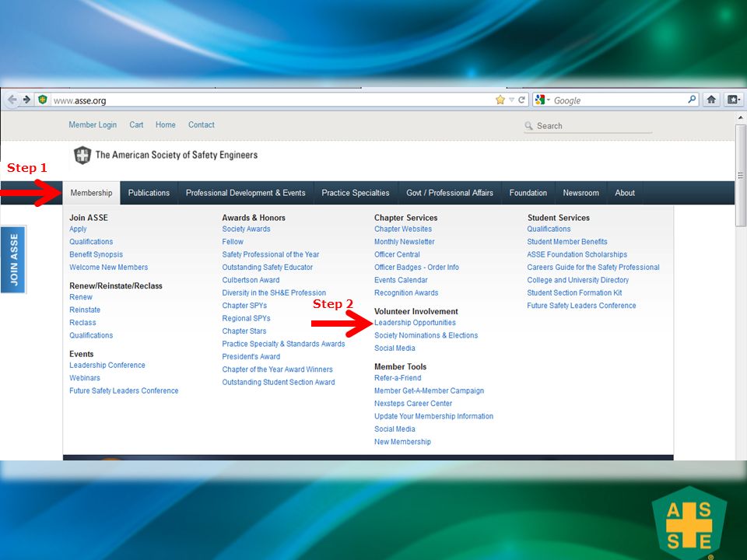Open President's Award link
The height and width of the screenshot is (560, 747).
251,357
